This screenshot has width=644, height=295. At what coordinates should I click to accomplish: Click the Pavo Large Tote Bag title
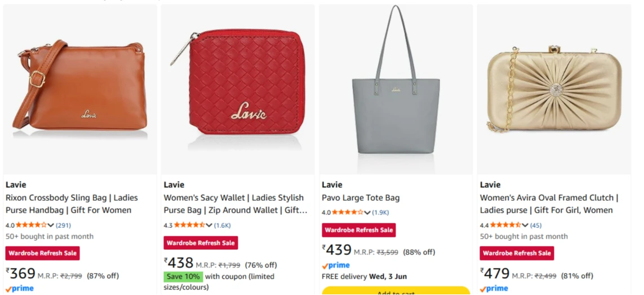361,197
